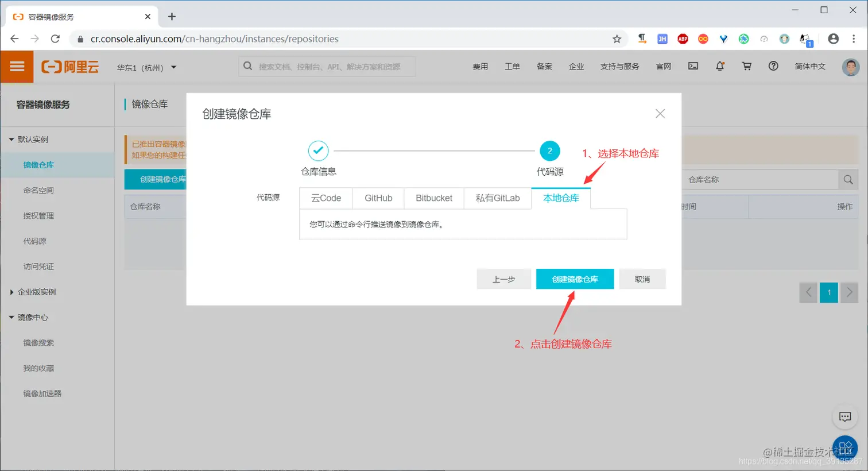Open the 华东1（杭州）region dropdown
Viewport: 868px width, 471px height.
tap(147, 67)
